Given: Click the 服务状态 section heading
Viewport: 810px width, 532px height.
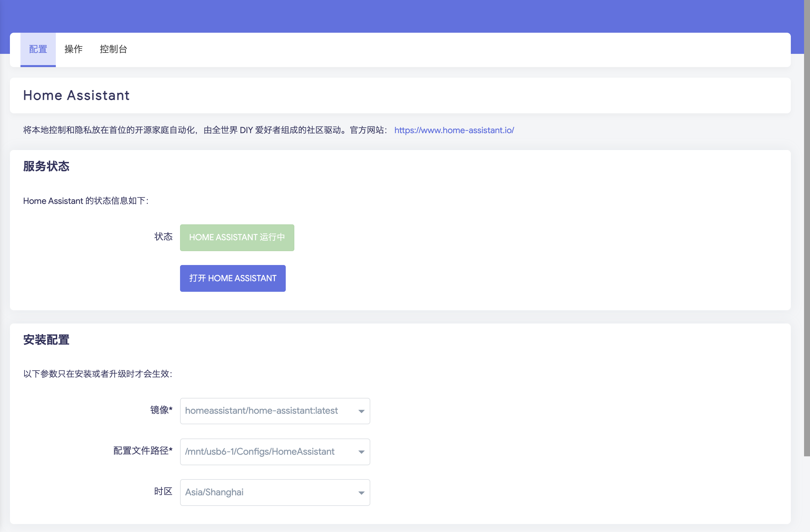Looking at the screenshot, I should 46,166.
